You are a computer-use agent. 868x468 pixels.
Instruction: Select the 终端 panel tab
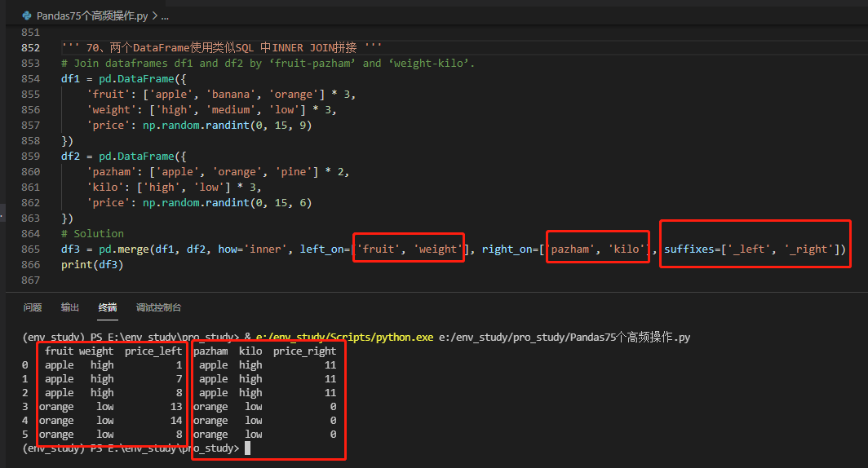coord(108,307)
